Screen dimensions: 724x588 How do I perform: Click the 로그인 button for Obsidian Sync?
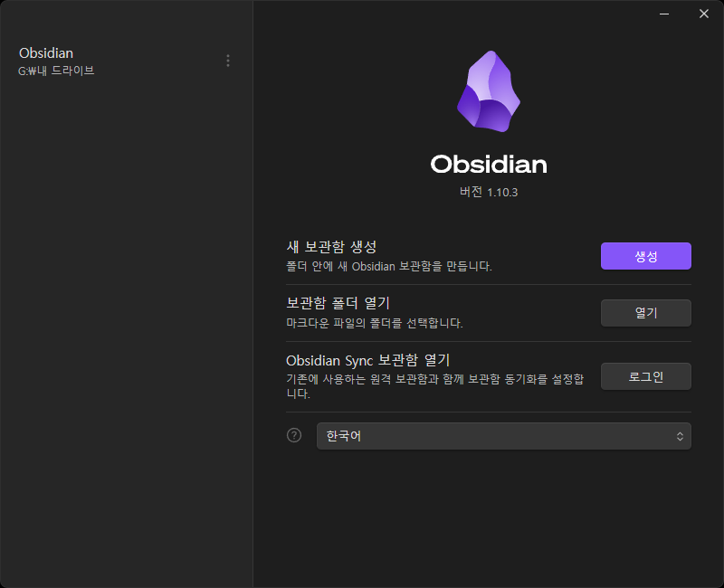645,376
